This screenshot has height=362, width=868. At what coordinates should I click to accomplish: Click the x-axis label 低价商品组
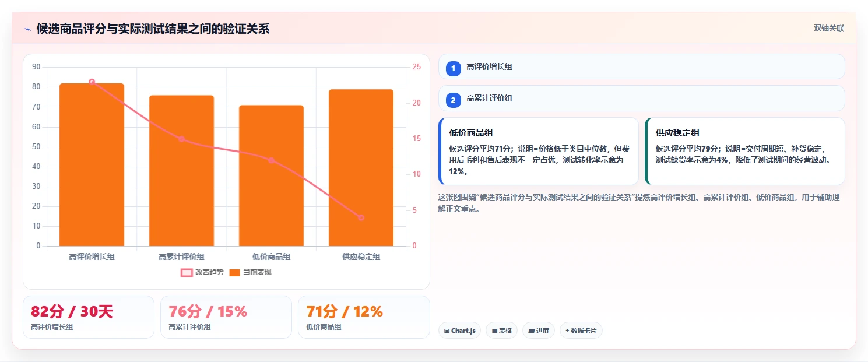pos(271,256)
